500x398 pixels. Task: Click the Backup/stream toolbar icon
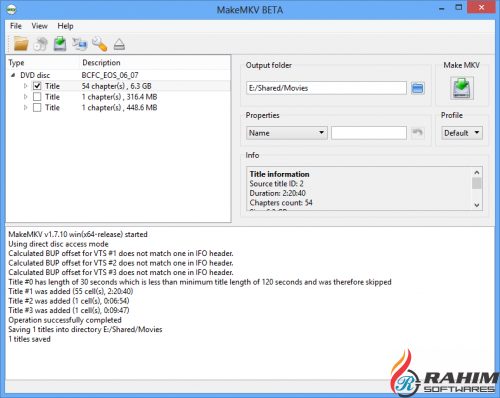point(80,44)
